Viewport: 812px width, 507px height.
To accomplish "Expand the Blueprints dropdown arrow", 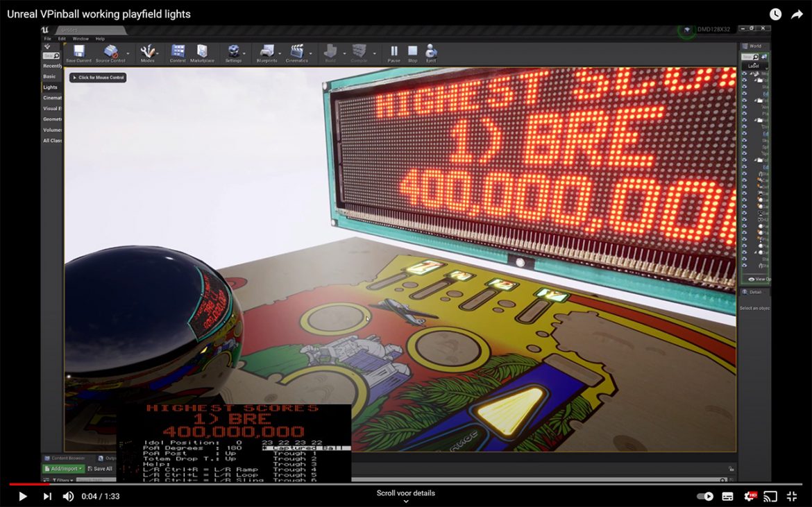I will pyautogui.click(x=280, y=53).
